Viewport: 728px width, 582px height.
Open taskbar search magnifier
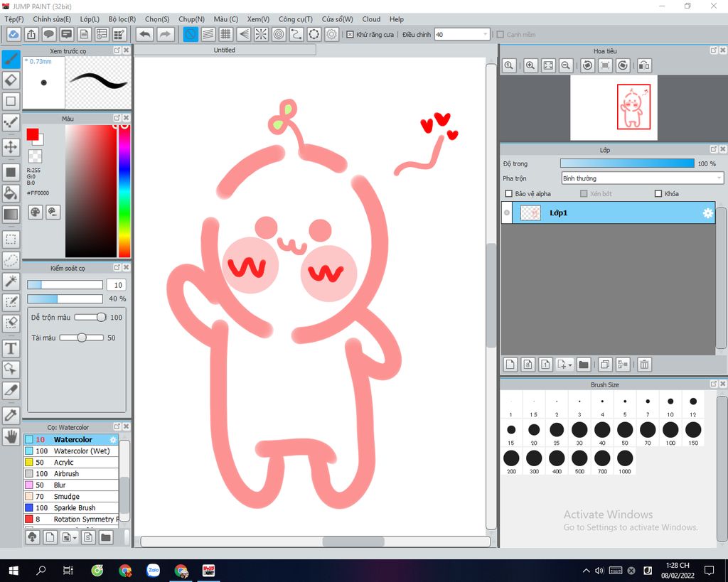(41, 571)
